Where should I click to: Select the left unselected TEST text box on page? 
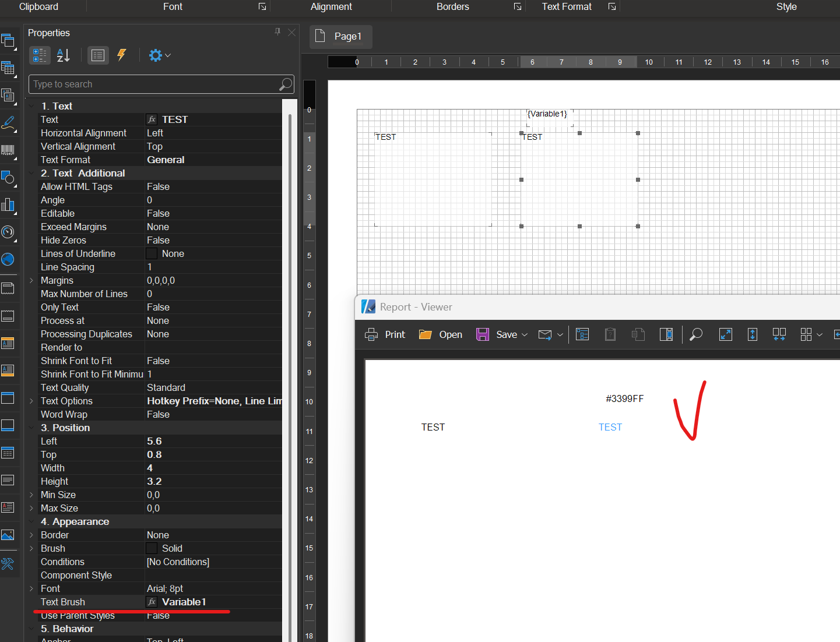(x=433, y=179)
